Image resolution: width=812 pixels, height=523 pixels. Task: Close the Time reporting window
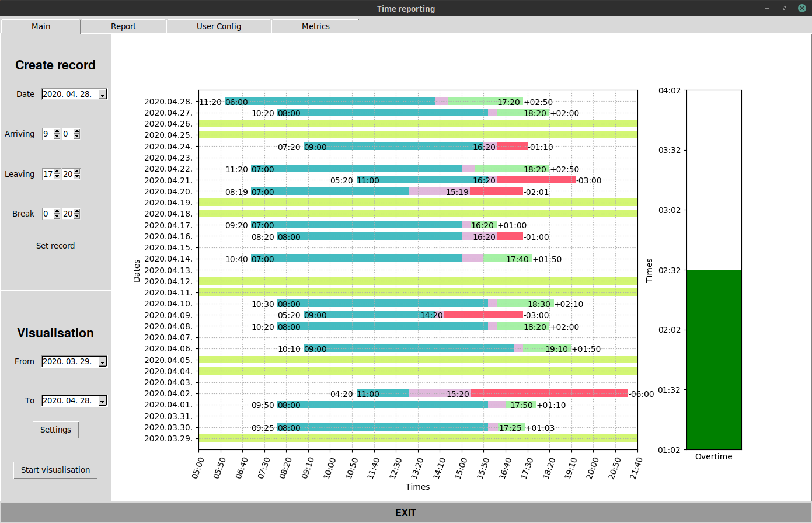coord(801,8)
